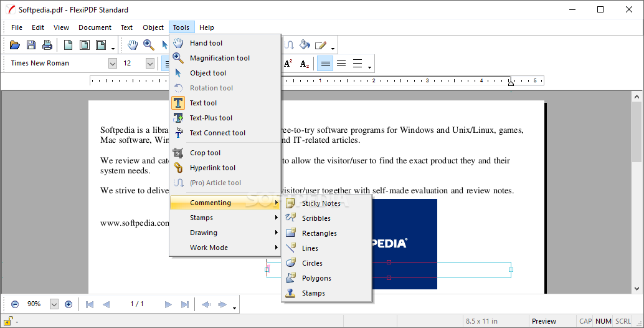Click the pencil highlighter toolbar icon

(320, 45)
